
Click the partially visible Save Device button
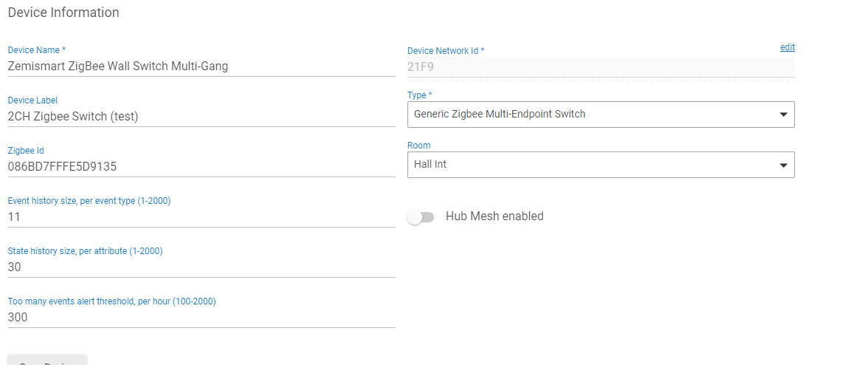(x=47, y=361)
